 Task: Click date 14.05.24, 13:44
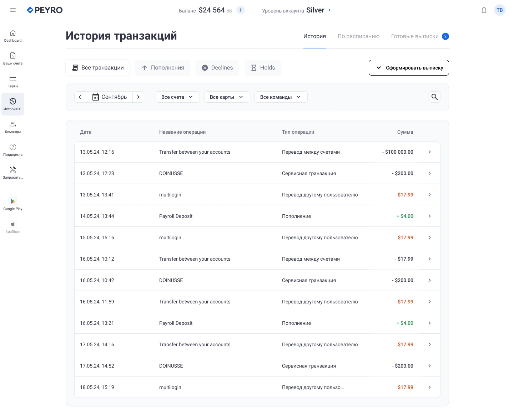point(97,216)
